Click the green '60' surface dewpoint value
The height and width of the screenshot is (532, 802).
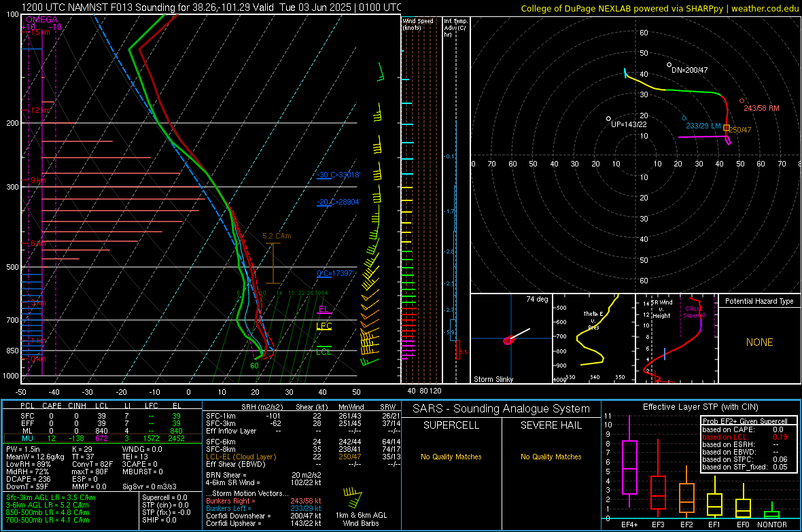point(254,366)
